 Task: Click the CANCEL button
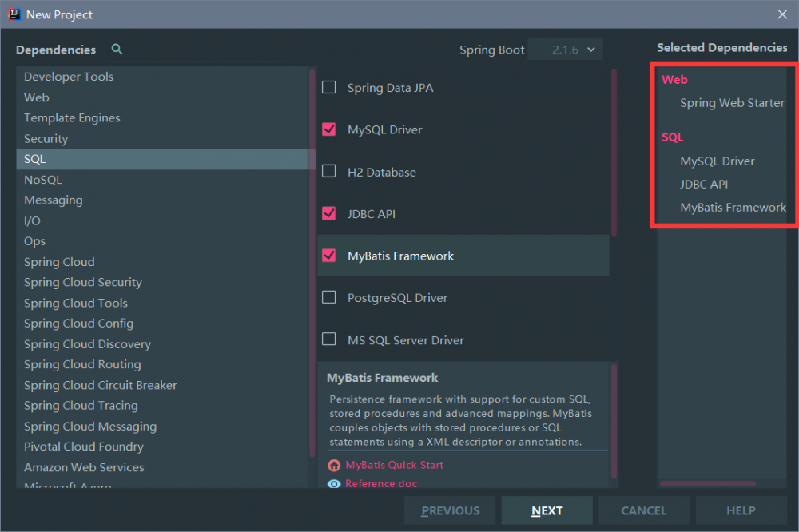point(643,510)
